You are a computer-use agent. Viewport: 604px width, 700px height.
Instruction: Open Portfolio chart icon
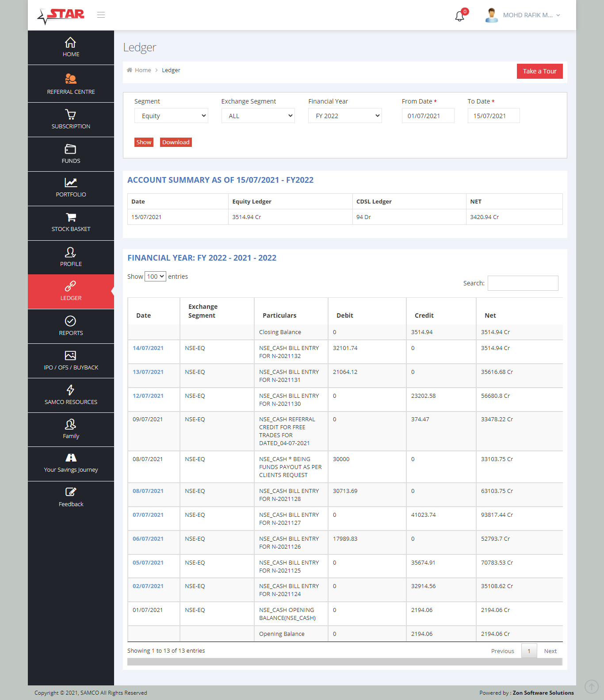click(71, 182)
